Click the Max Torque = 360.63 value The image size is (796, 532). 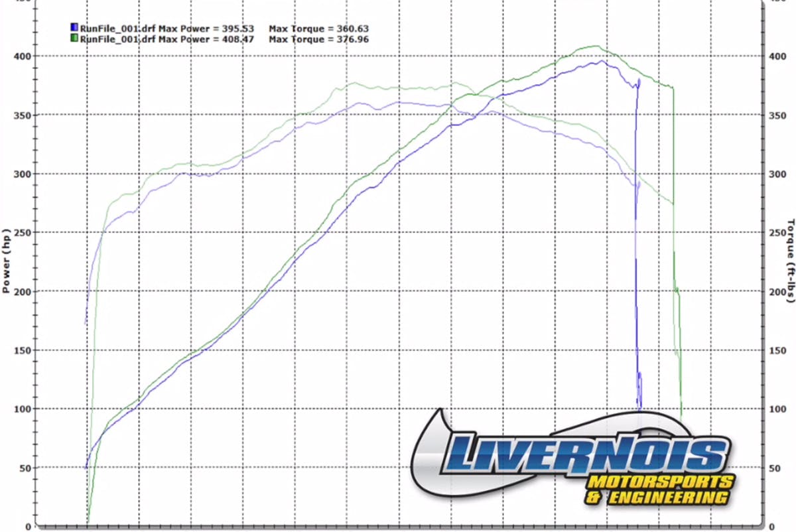(x=319, y=29)
